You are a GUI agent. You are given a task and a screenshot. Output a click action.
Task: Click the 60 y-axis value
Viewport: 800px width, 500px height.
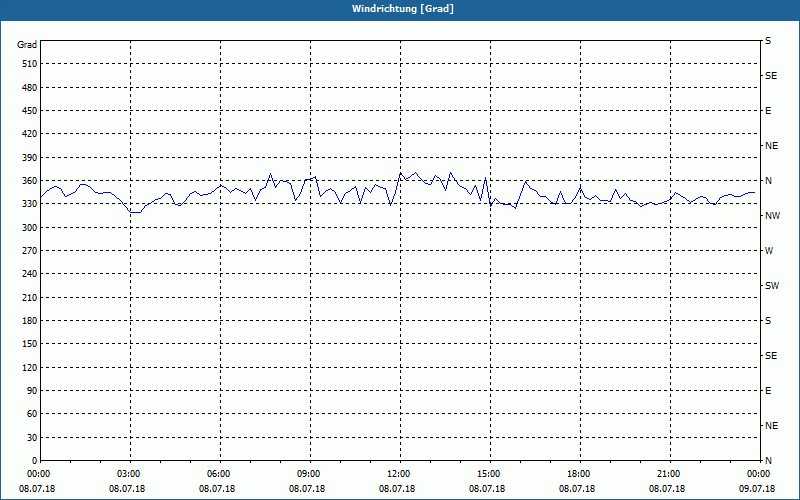tap(32, 414)
